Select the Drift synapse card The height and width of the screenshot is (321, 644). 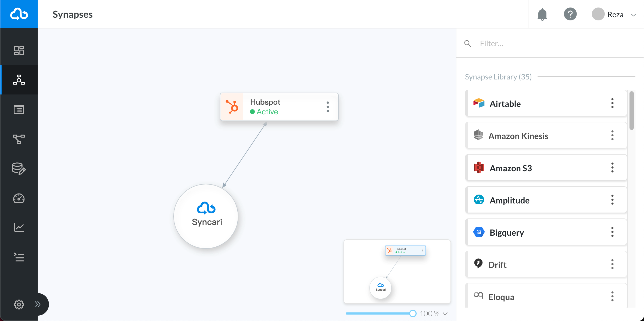pyautogui.click(x=546, y=265)
